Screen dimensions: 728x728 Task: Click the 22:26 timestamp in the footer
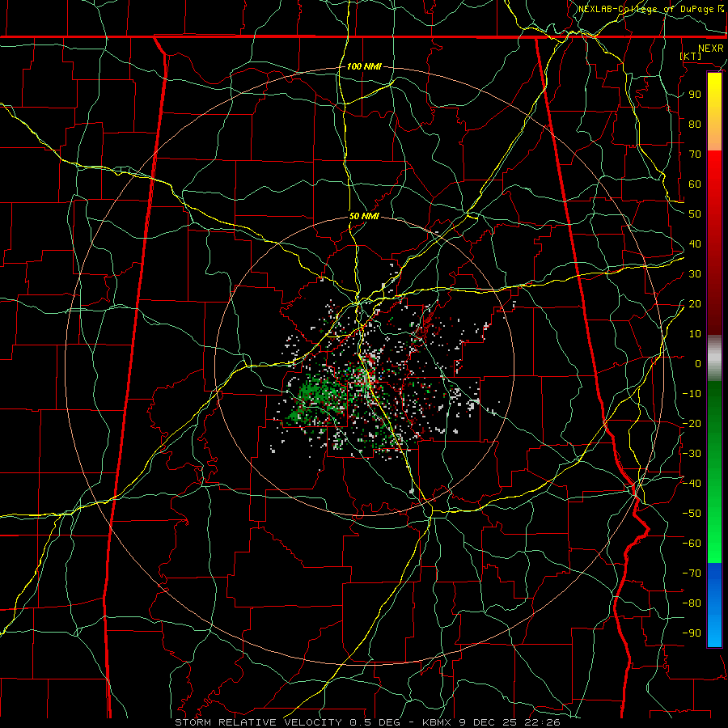tap(544, 722)
